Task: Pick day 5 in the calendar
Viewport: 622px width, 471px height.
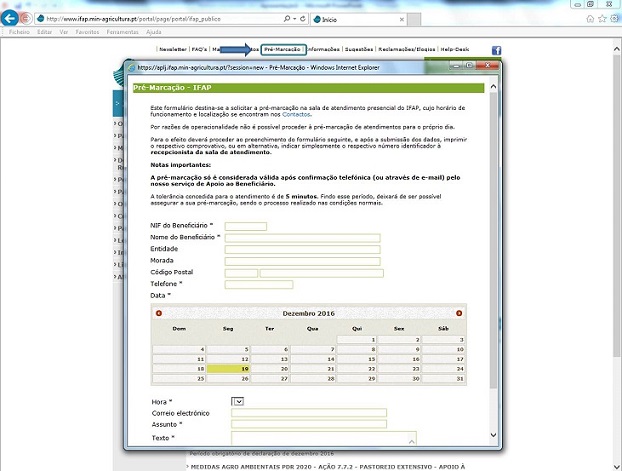Action: 228,349
